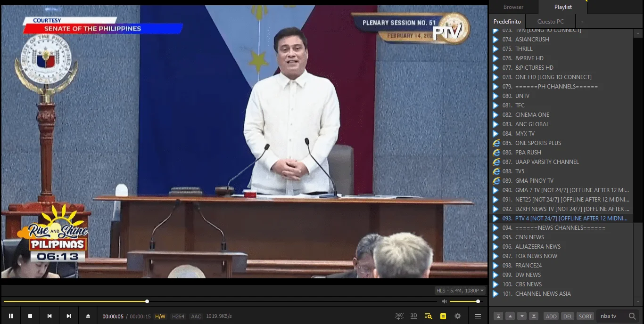
Task: Click the eject/open file icon
Action: 88,316
